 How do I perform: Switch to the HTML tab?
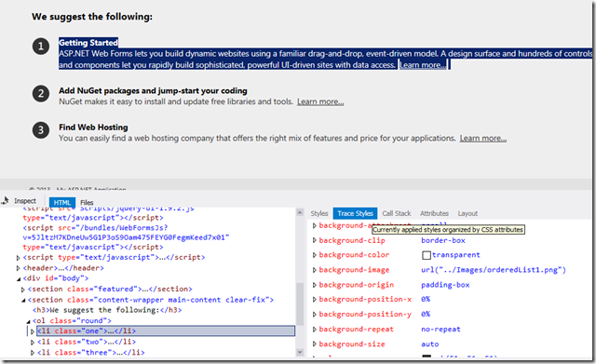(62, 203)
